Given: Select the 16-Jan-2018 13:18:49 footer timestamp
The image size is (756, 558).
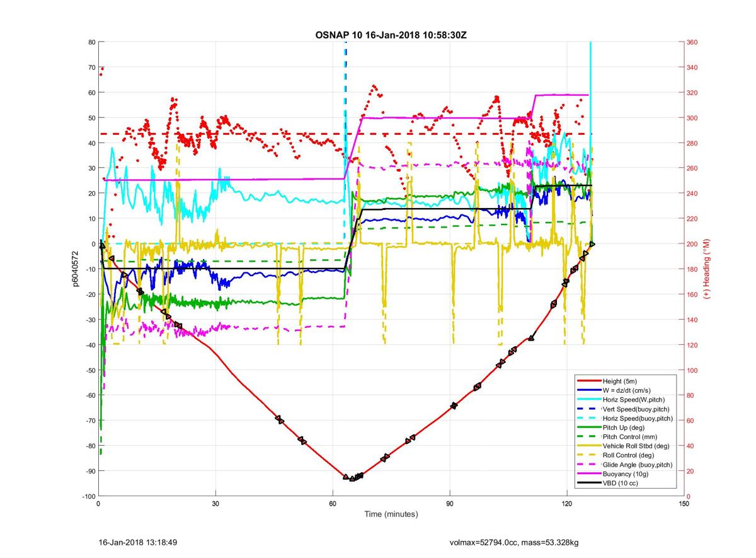Looking at the screenshot, I should (x=137, y=542).
